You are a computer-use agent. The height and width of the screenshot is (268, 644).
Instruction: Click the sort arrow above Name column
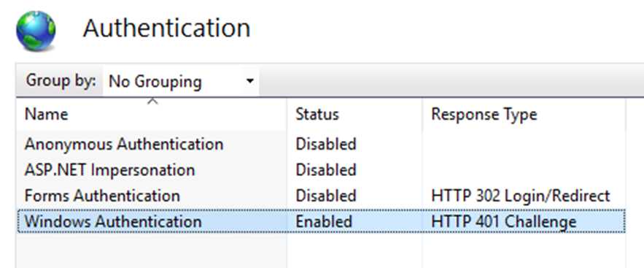tap(152, 101)
